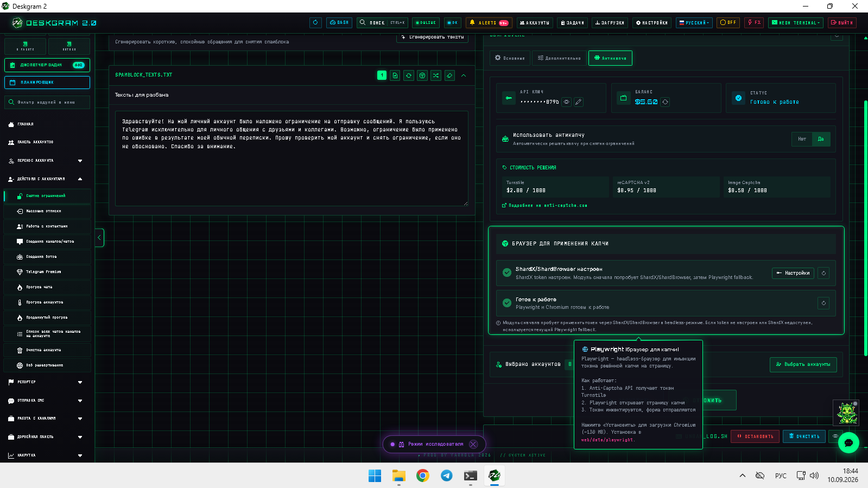Refresh the Playwright 'Готов к работе' status
The width and height of the screenshot is (868, 488).
(x=823, y=303)
